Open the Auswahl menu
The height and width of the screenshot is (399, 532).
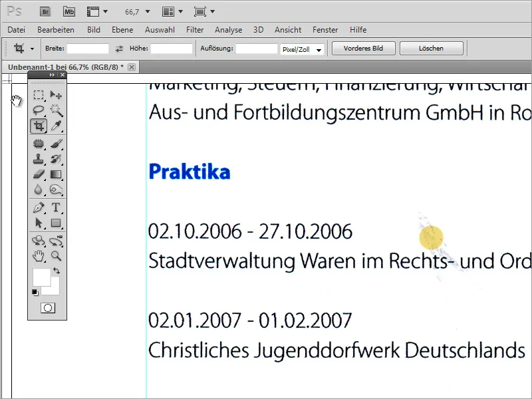click(x=160, y=30)
